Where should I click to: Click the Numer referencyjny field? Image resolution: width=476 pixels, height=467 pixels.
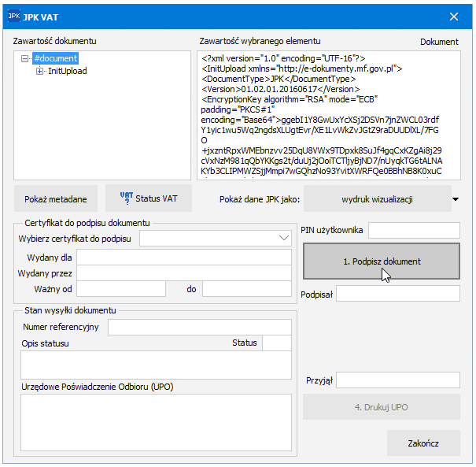tap(200, 327)
